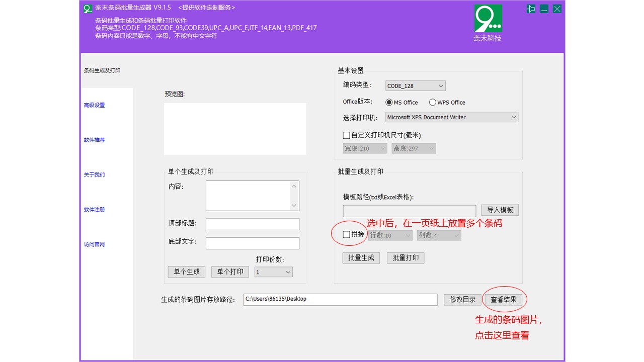Click 查看结果 to view generated barcodes
Image resolution: width=644 pixels, height=362 pixels.
[x=504, y=299]
